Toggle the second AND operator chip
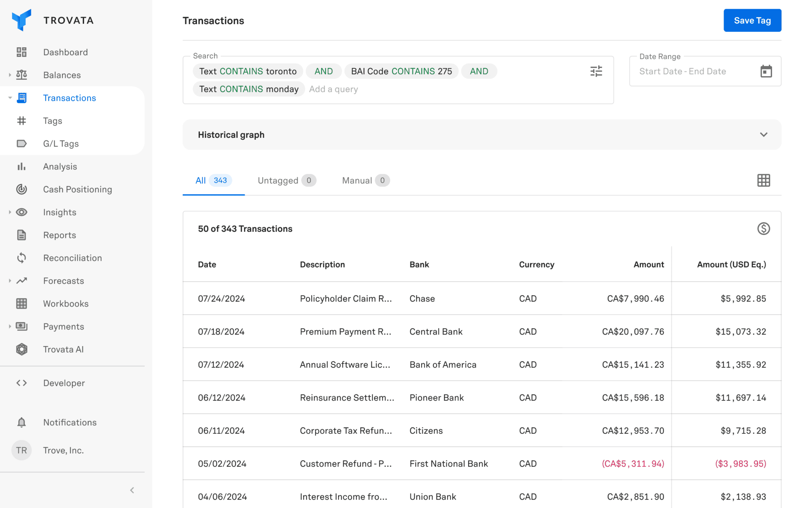 coord(479,71)
